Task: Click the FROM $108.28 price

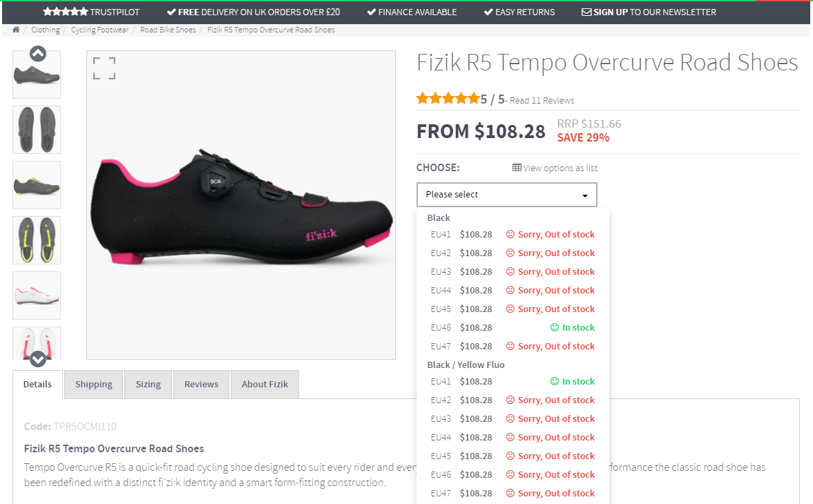Action: [x=481, y=132]
